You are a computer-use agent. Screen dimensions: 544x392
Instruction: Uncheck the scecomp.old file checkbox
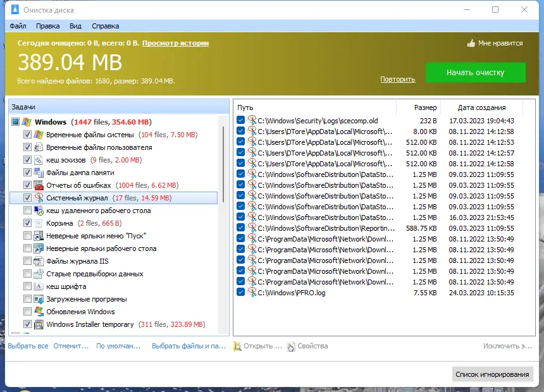tap(240, 120)
